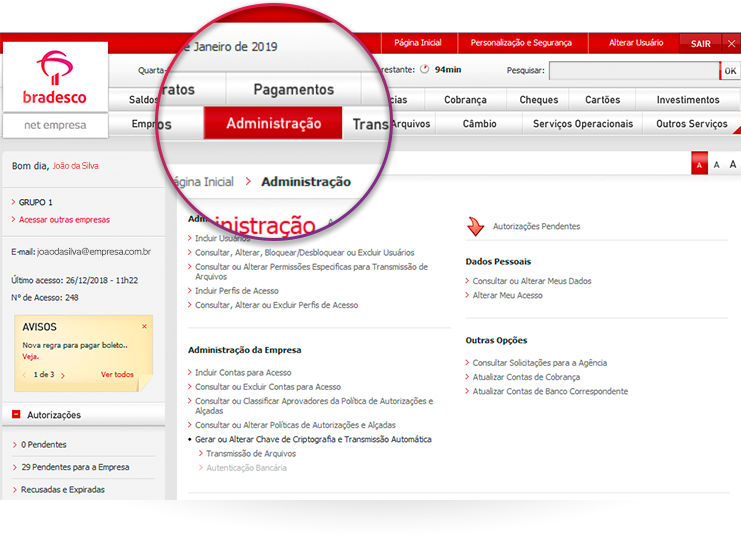Click Incluir Perfis de Acesso
The height and width of the screenshot is (535, 741).
237,291
